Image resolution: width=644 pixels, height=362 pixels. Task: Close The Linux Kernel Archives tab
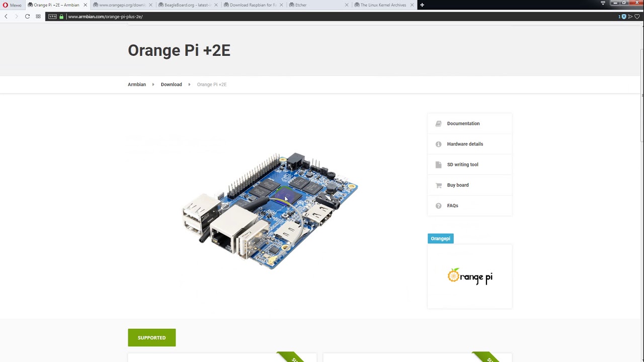(412, 5)
